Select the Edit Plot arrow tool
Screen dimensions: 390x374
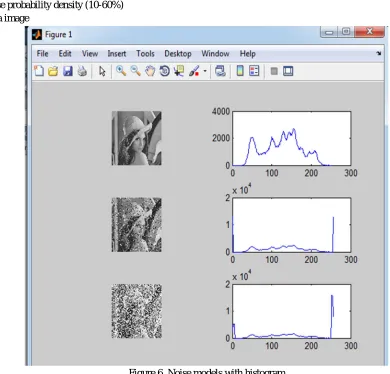[x=102, y=71]
